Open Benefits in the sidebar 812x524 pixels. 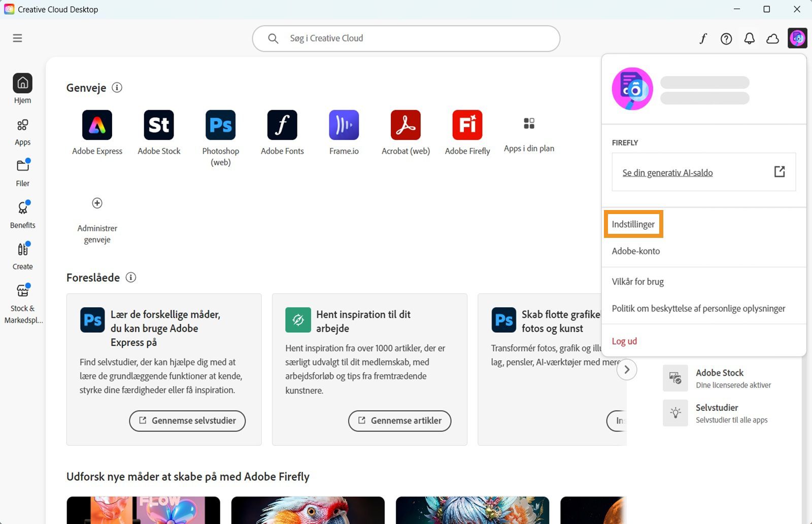22,215
